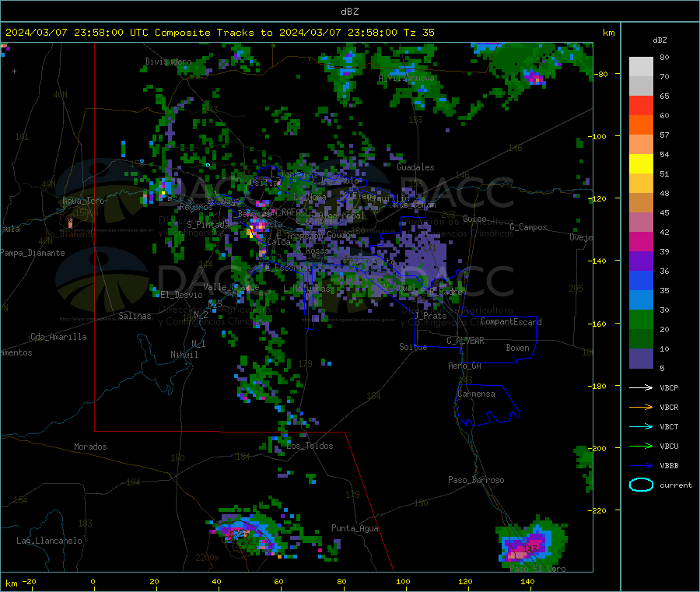Click the orange VBCR arrow legend icon
The image size is (700, 592).
pos(641,407)
